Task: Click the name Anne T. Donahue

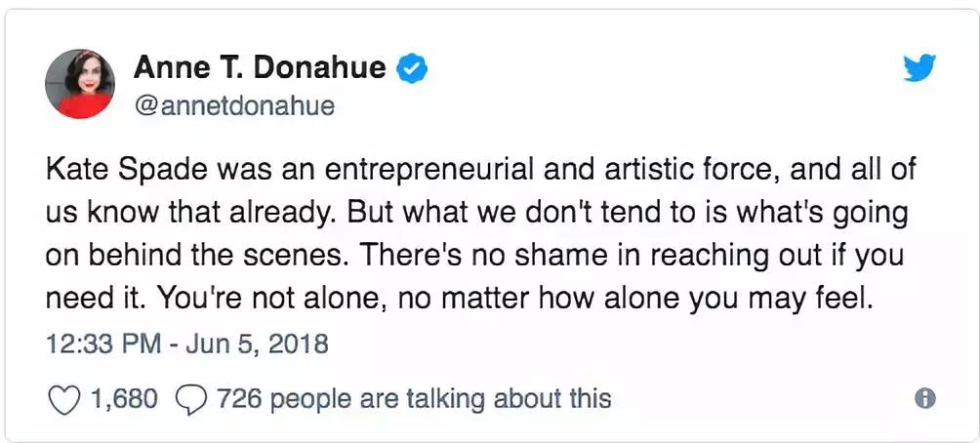Action: click(260, 69)
